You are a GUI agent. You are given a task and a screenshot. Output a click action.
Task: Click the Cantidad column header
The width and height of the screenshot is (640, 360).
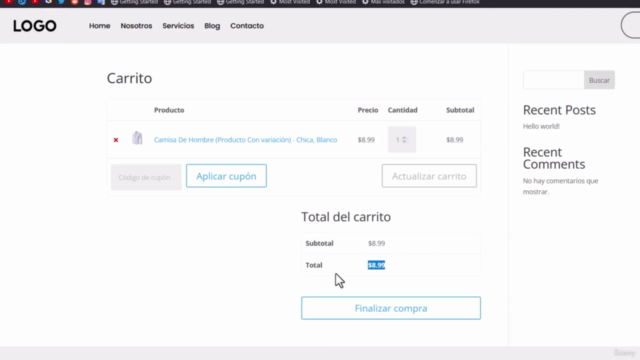(x=402, y=110)
